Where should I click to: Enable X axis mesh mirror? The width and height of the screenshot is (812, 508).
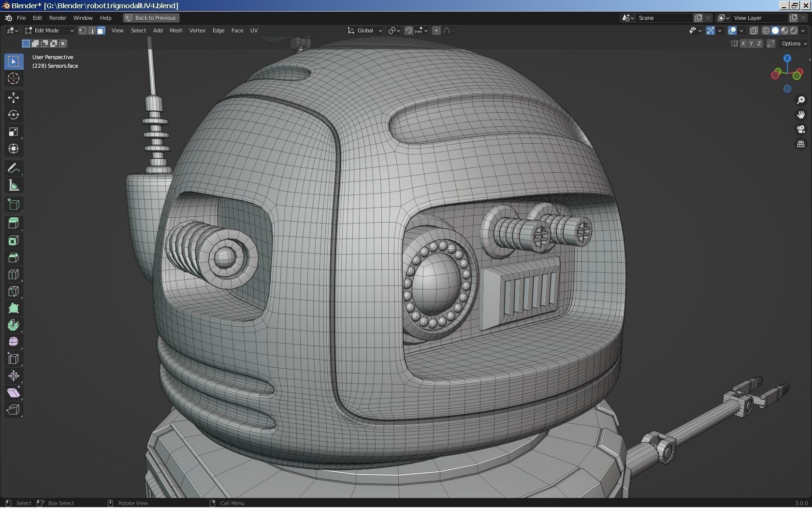[743, 44]
